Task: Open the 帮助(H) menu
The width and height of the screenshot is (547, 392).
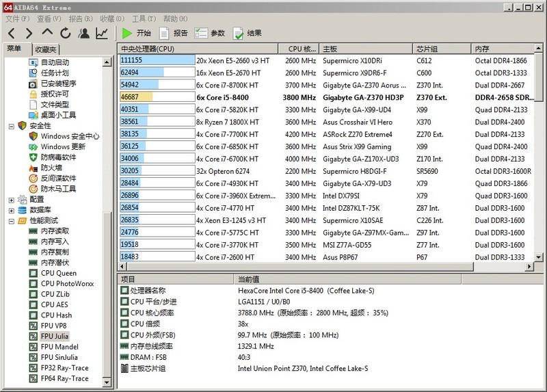Action: [176, 18]
